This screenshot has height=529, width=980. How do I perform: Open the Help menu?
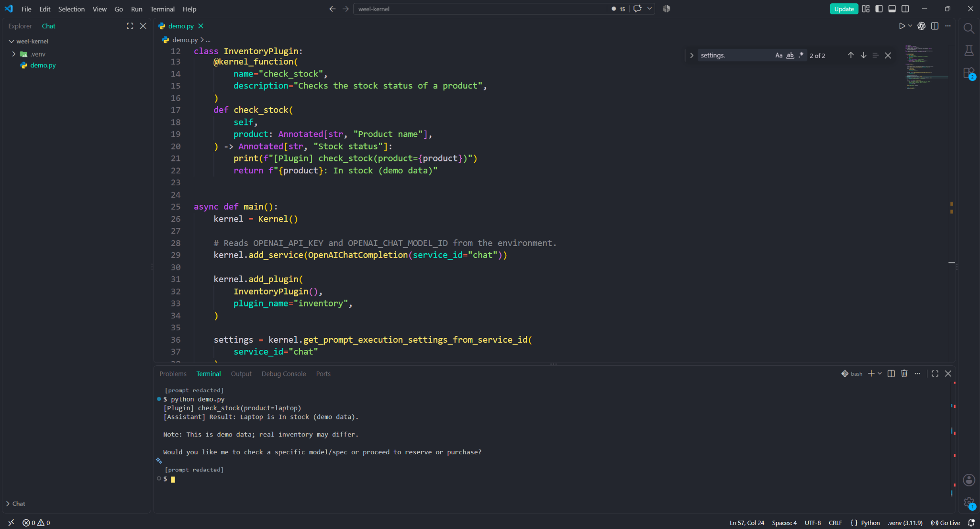pos(189,9)
